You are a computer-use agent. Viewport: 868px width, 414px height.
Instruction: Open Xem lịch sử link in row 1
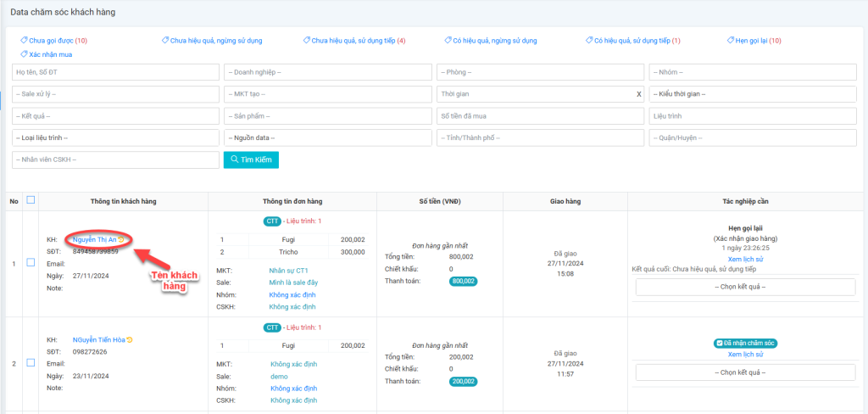point(745,259)
